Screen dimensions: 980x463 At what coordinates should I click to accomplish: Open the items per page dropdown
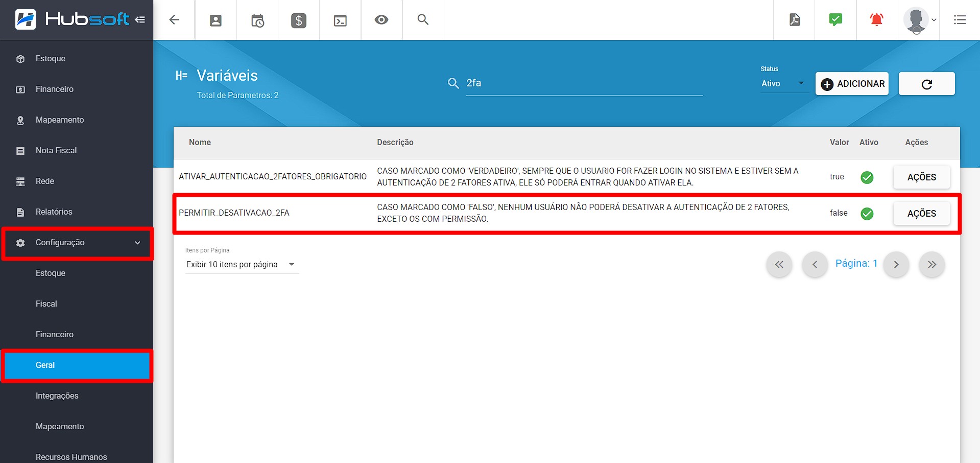(241, 264)
